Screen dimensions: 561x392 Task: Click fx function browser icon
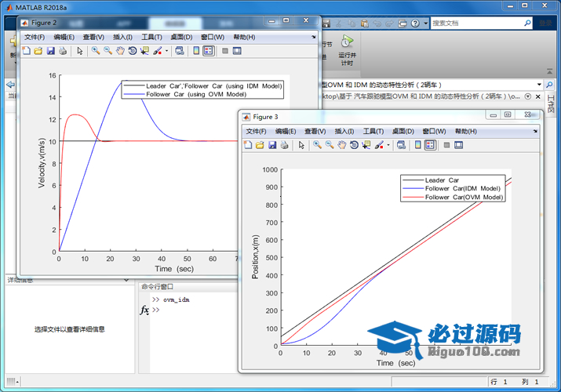(144, 310)
